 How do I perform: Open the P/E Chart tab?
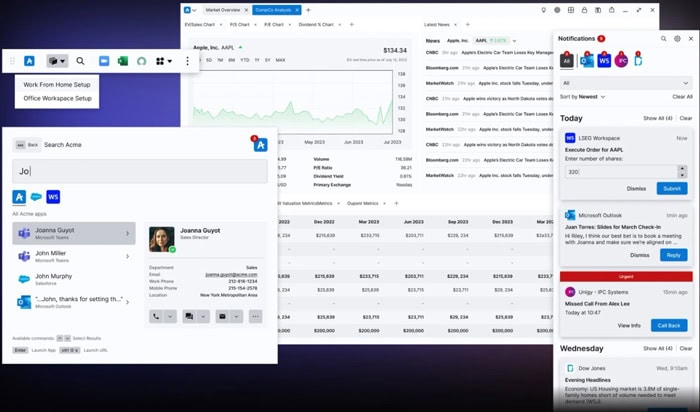[274, 25]
